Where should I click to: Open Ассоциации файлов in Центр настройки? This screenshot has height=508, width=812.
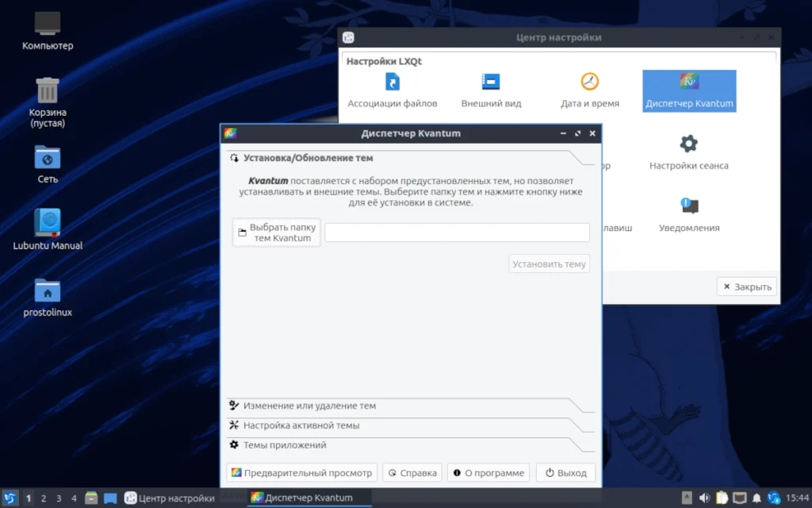[392, 90]
